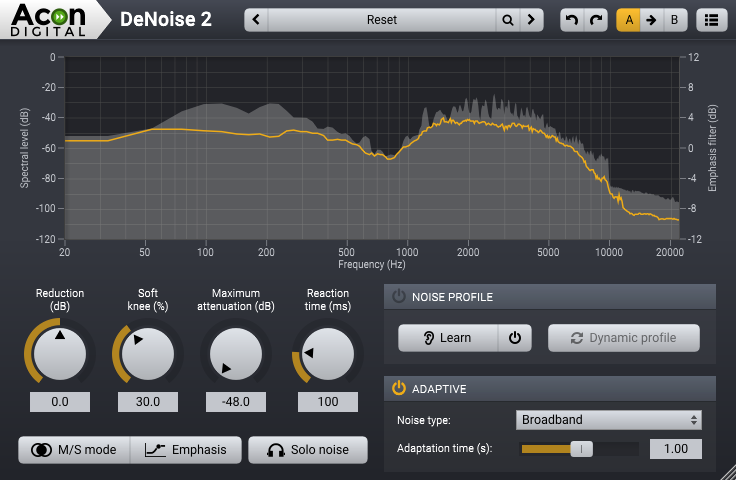
Task: Click the Dynamic profile button
Action: (624, 338)
